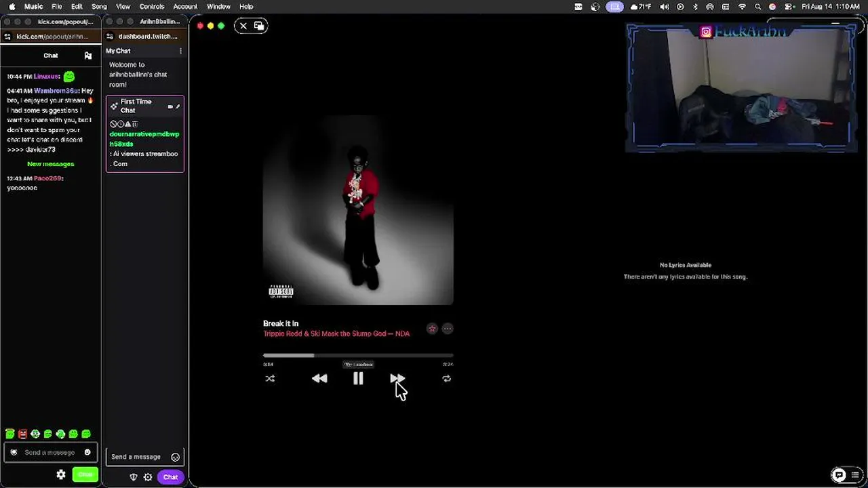Open the Account menu
Screen dimensions: 868x488
click(x=185, y=7)
